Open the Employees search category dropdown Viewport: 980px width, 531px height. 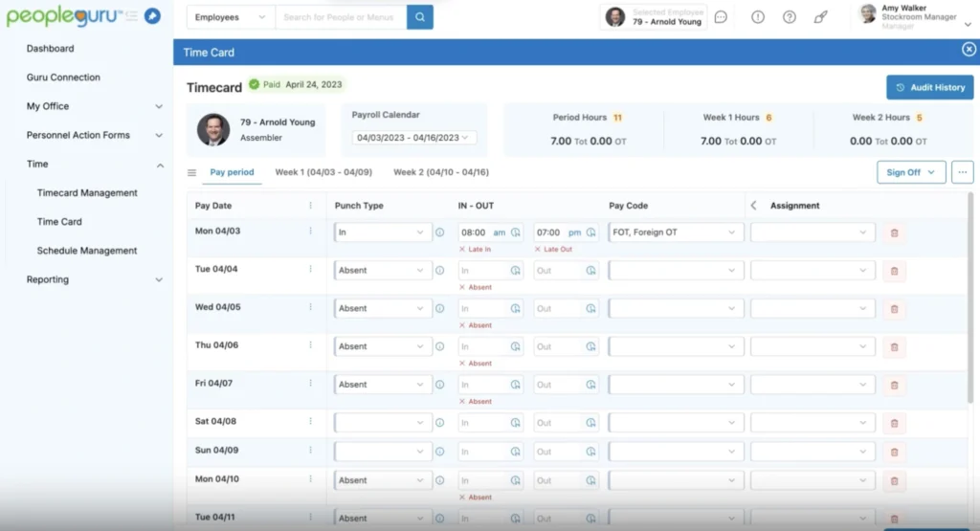click(x=230, y=17)
